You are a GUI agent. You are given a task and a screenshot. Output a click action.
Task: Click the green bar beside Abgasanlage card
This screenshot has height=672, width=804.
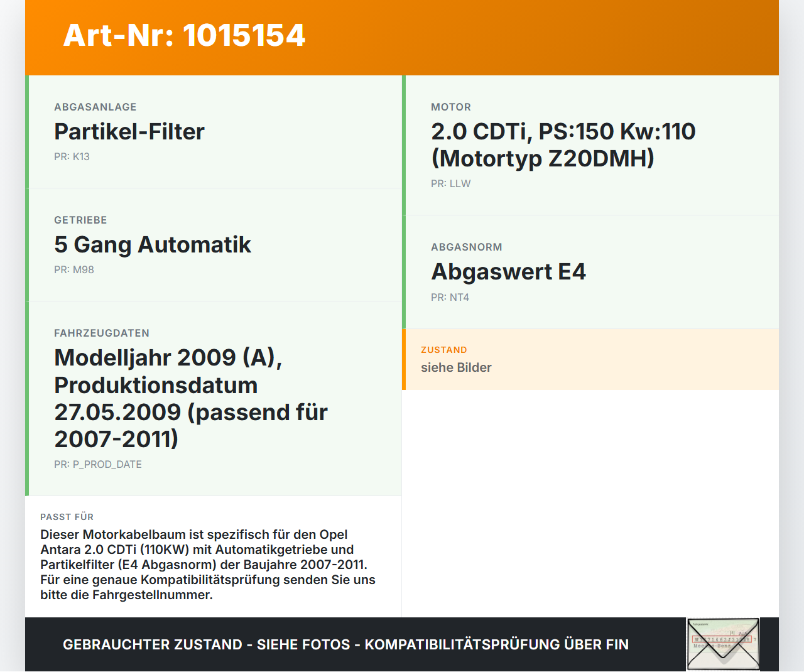click(26, 131)
